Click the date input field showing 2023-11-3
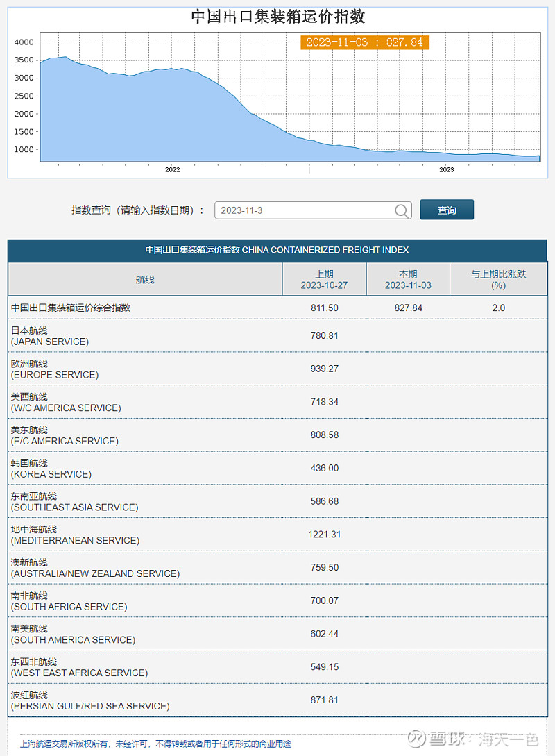This screenshot has height=756, width=555. (305, 210)
